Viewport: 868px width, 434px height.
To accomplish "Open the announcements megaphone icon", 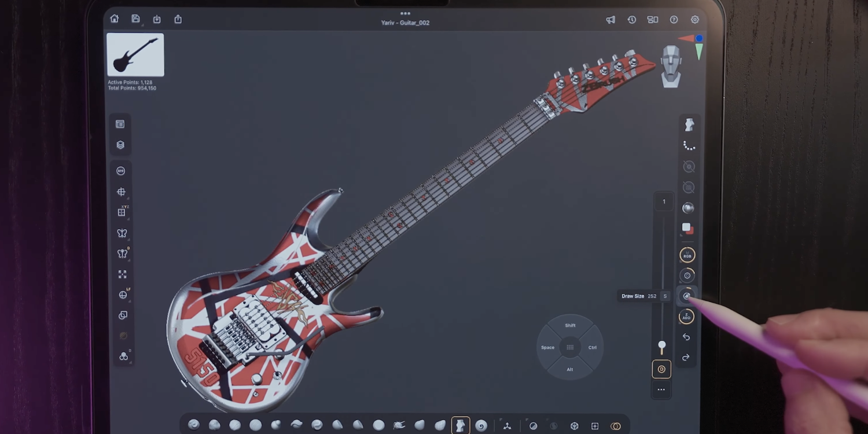I will click(610, 20).
